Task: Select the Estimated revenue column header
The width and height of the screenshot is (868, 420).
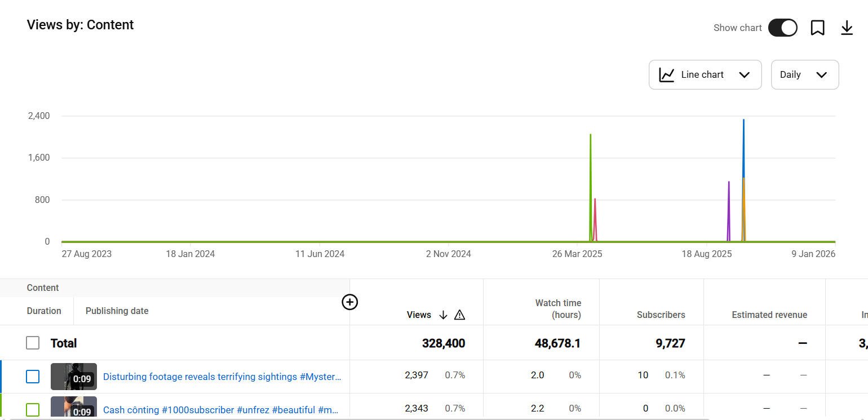Action: (x=769, y=315)
